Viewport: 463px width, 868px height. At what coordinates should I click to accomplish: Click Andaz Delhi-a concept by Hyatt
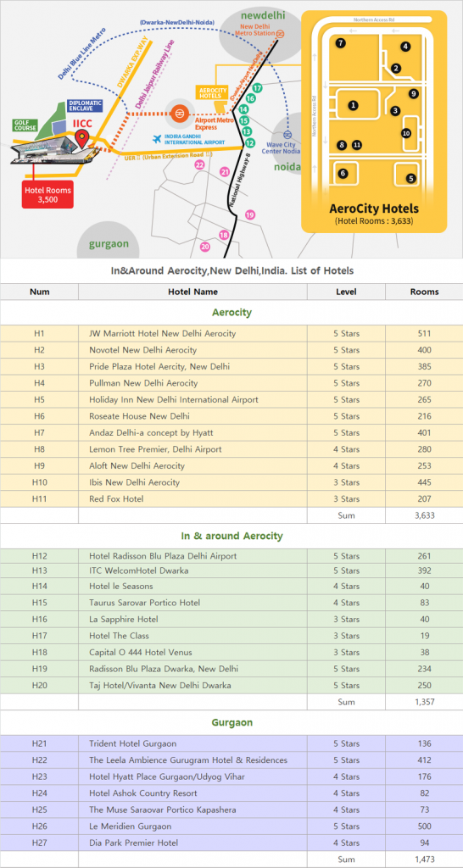coord(151,432)
